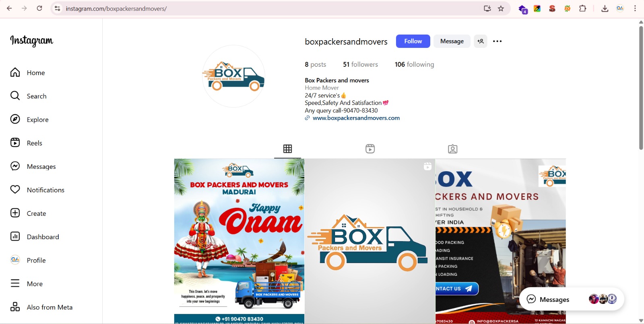
Task: Open the Dashboard chart icon
Action: click(x=15, y=237)
